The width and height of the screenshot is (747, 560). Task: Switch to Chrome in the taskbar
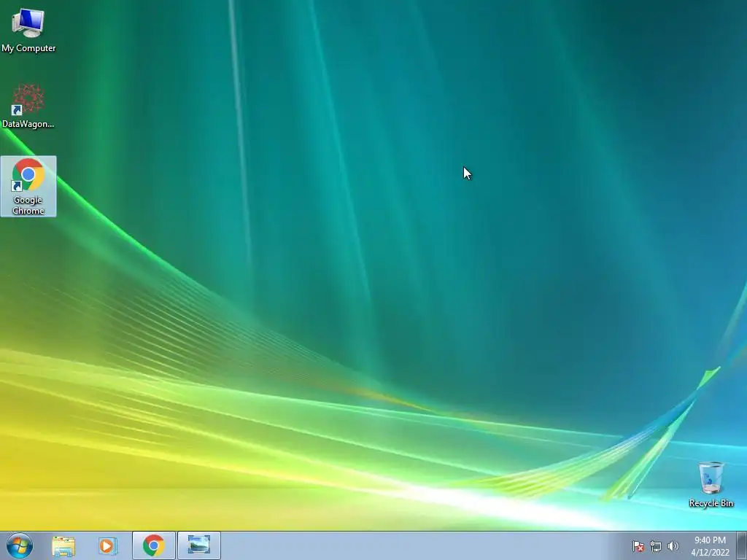[x=154, y=545]
